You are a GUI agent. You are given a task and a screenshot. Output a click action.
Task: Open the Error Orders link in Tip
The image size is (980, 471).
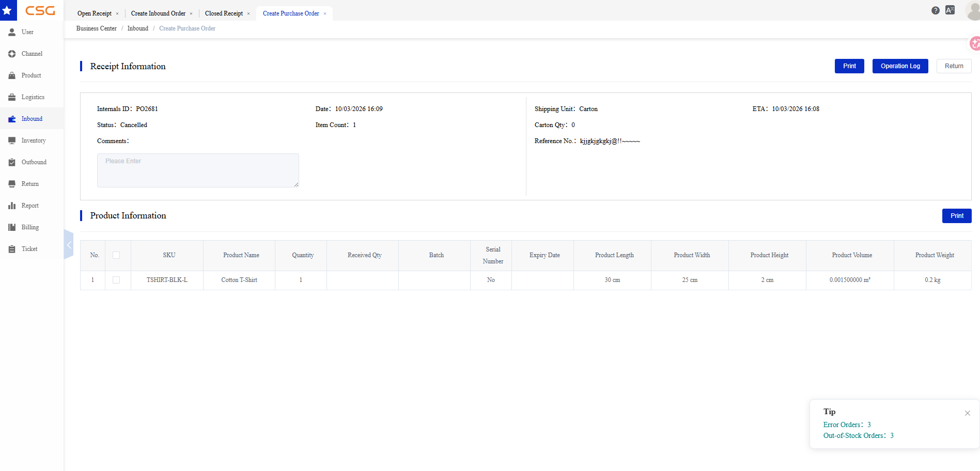[x=847, y=425]
